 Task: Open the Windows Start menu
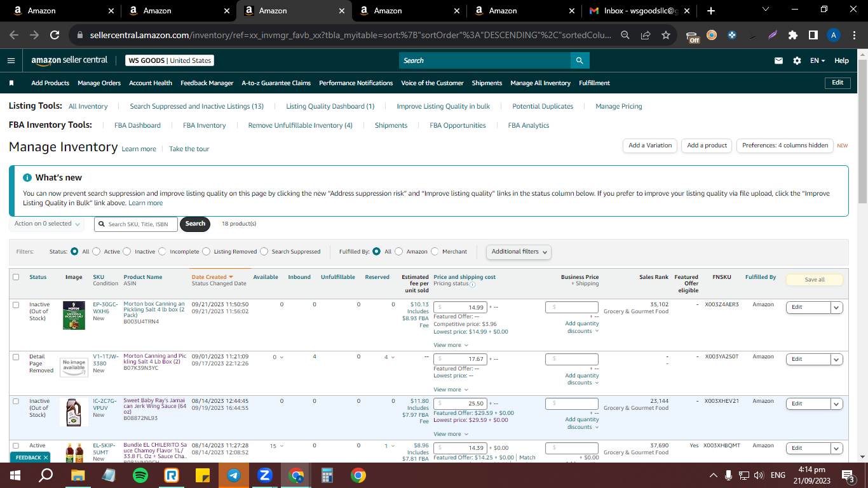point(15,475)
